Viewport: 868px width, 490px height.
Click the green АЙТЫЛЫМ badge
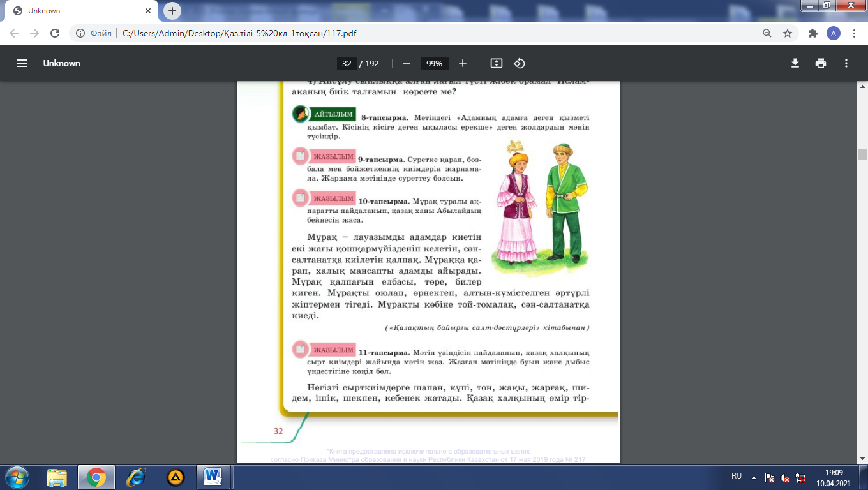(324, 114)
